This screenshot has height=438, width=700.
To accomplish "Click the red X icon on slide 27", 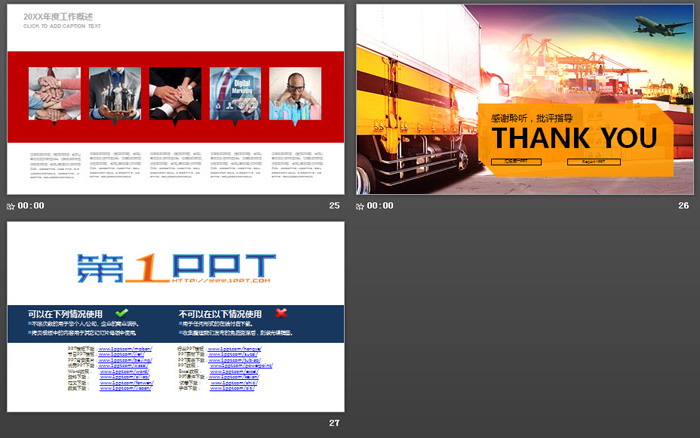I will coord(282,313).
